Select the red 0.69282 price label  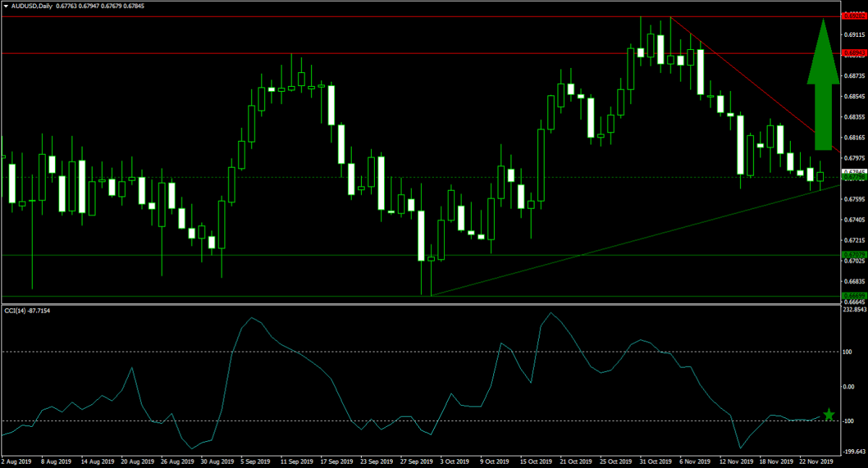pos(854,16)
